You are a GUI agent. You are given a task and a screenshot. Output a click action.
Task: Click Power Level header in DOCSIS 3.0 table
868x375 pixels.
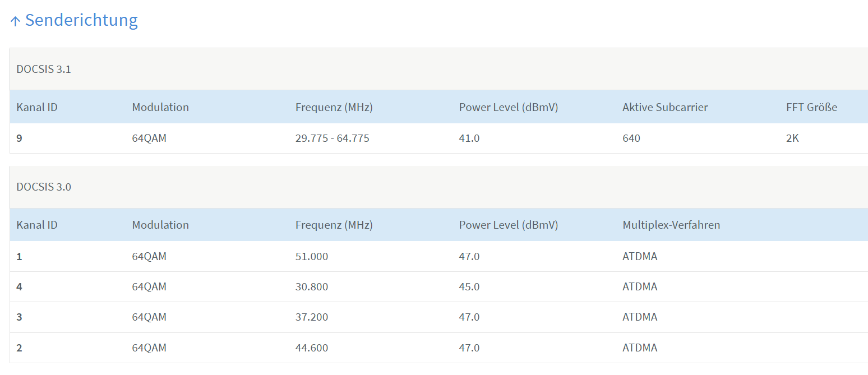pyautogui.click(x=509, y=225)
